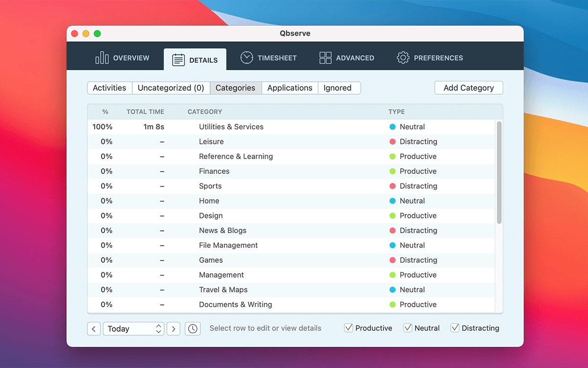Viewport: 588px width, 368px height.
Task: Click the categories list vertical scrollbar
Action: point(499,173)
